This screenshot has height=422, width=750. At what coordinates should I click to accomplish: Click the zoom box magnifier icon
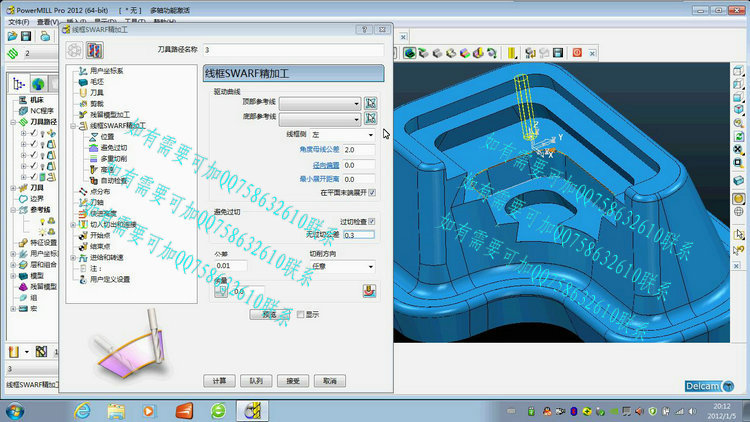click(x=739, y=163)
